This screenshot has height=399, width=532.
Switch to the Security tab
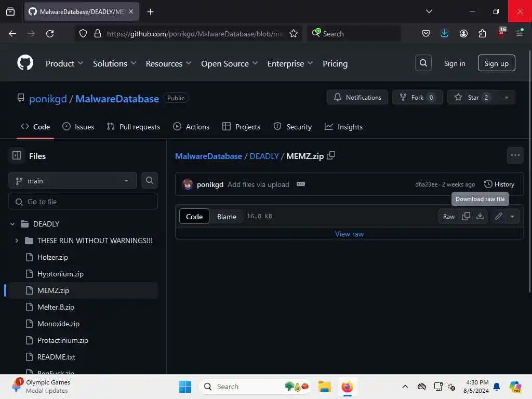[x=292, y=127]
